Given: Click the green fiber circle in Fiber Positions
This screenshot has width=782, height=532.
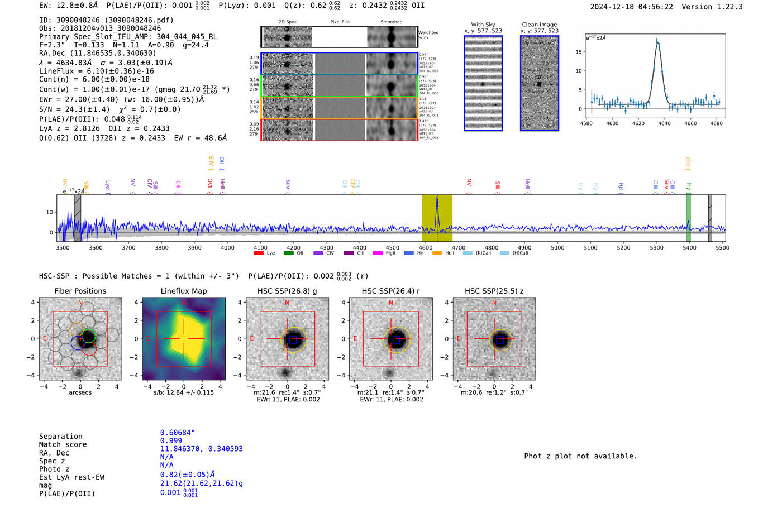Looking at the screenshot, I should coord(88,336).
